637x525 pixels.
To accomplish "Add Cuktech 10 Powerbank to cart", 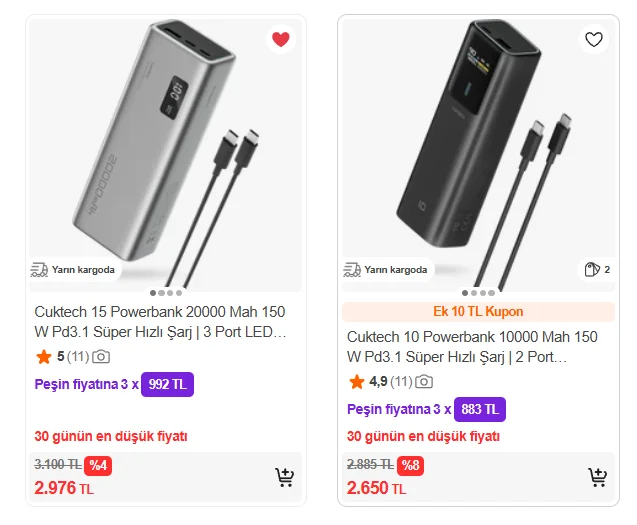I will pyautogui.click(x=597, y=477).
